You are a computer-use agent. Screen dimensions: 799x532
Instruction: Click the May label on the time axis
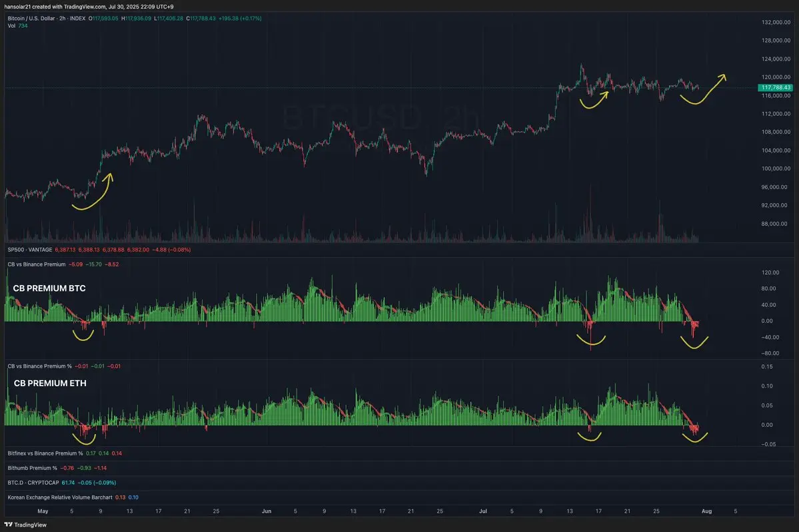coord(43,511)
